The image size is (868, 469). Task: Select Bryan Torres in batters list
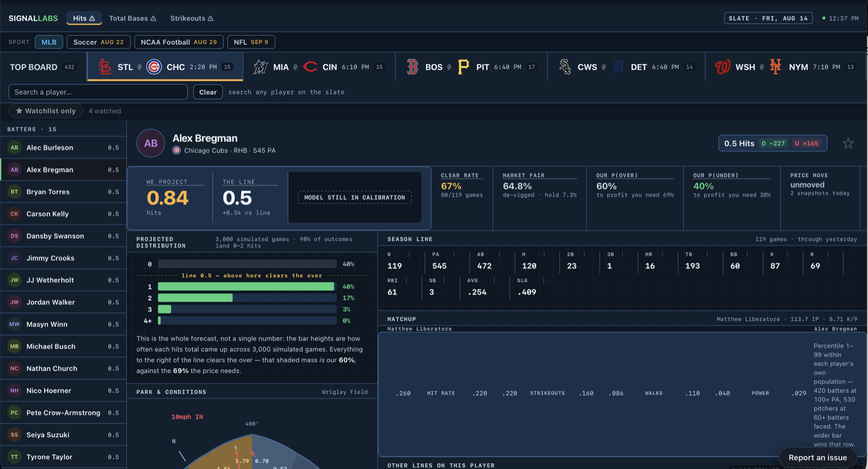pos(63,192)
